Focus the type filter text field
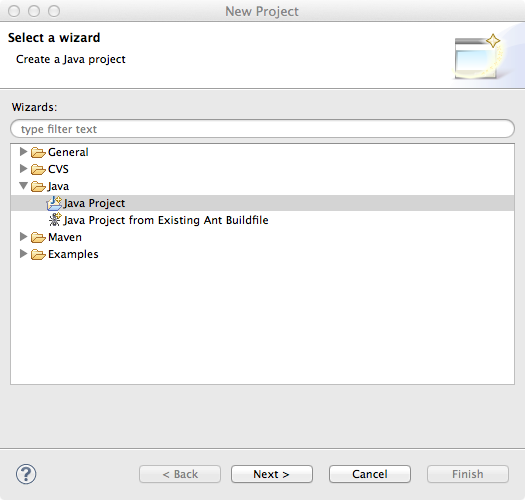 (262, 129)
